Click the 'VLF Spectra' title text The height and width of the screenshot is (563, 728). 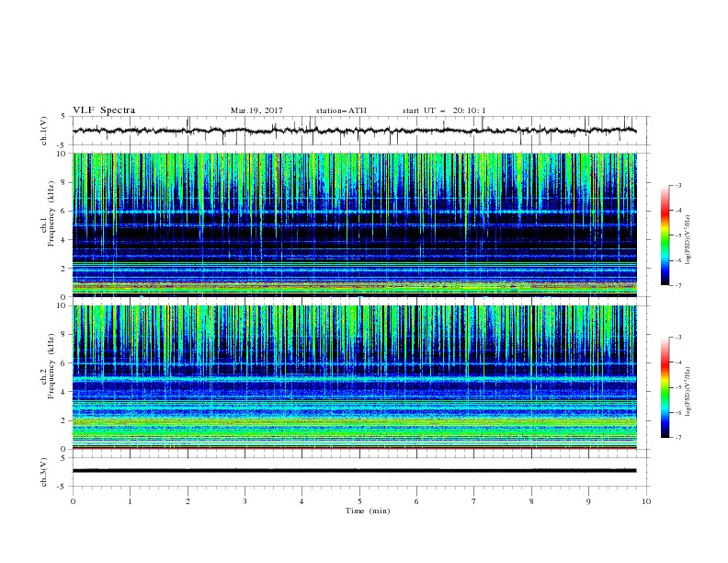click(104, 110)
